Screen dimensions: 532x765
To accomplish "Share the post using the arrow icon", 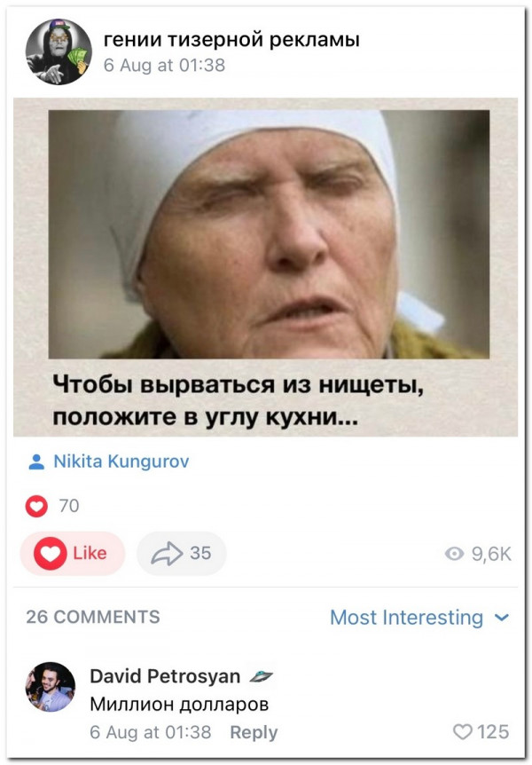I will pyautogui.click(x=167, y=553).
